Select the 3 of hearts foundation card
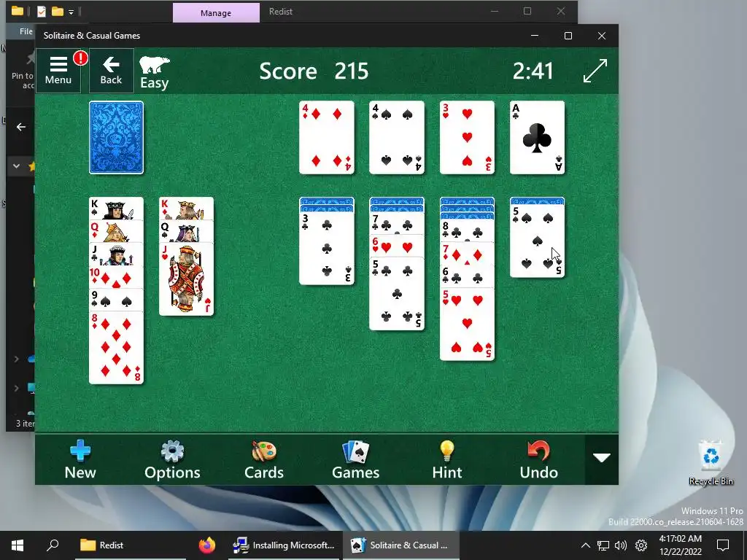This screenshot has width=747, height=560. [x=467, y=137]
